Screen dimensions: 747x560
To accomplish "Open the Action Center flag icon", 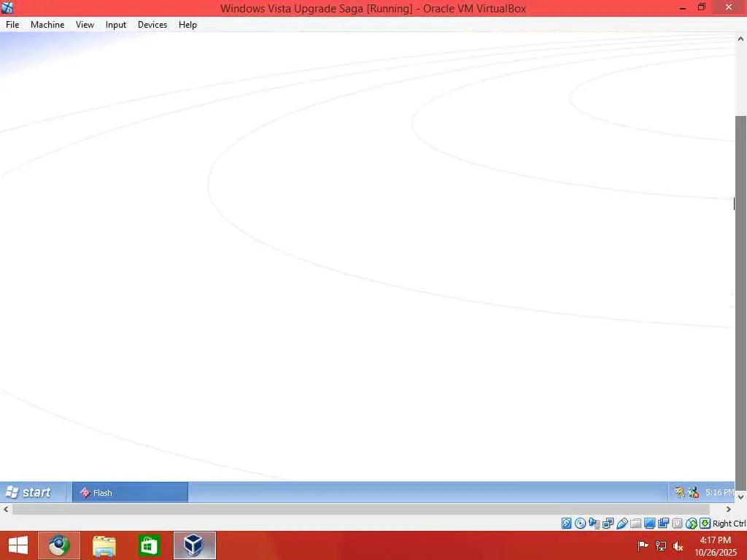I will [643, 545].
